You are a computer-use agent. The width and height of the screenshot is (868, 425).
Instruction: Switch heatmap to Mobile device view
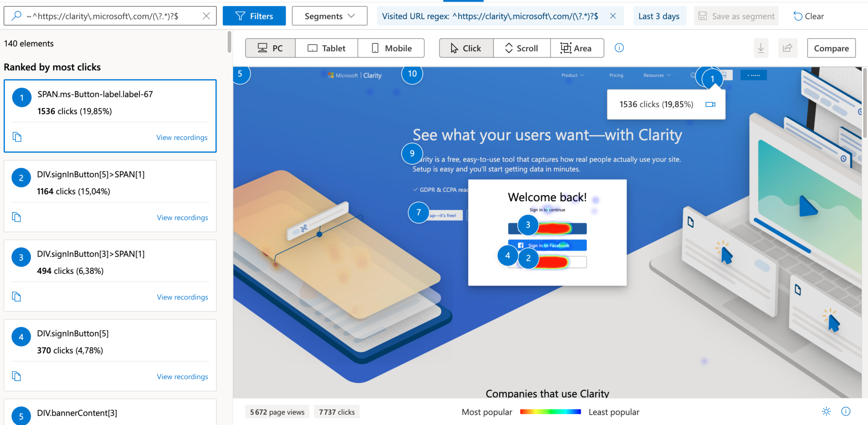(391, 48)
